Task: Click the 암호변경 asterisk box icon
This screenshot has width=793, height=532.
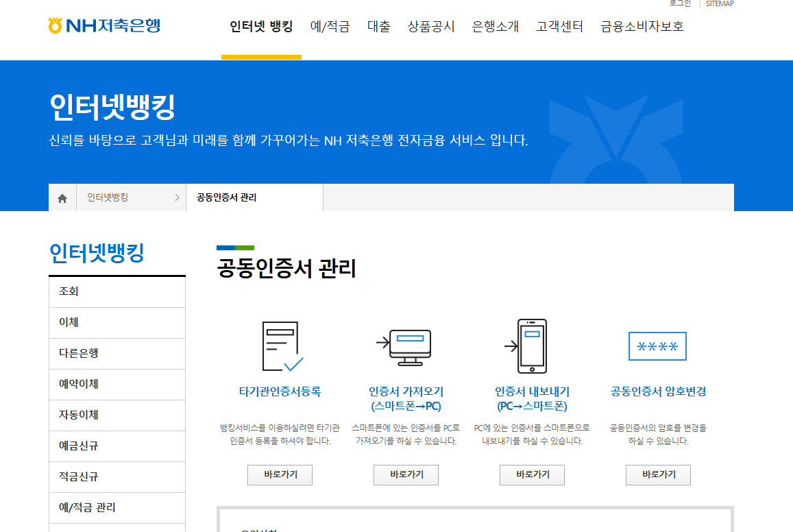Action: tap(657, 346)
